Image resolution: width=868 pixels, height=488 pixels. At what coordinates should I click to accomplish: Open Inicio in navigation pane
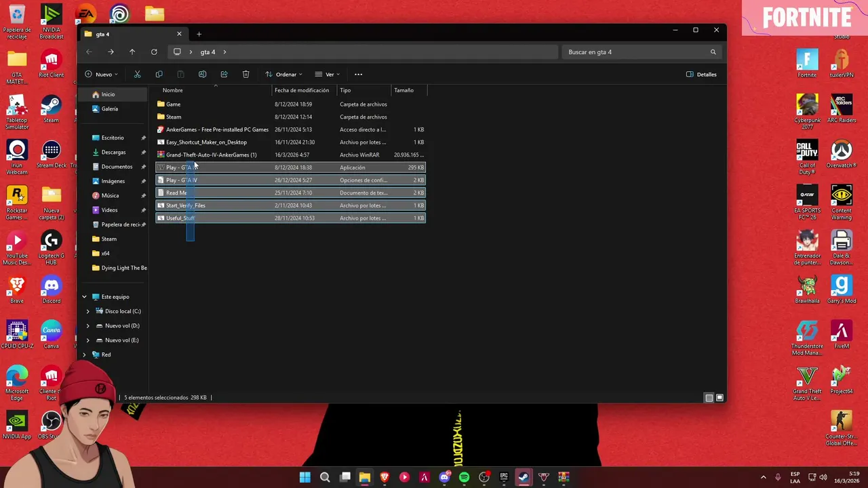tap(114, 94)
